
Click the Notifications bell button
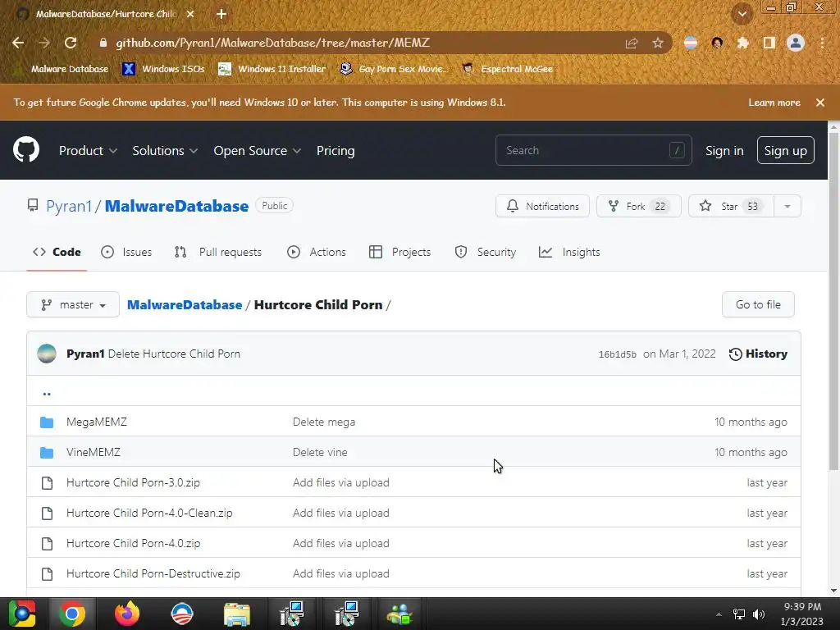[x=543, y=206]
